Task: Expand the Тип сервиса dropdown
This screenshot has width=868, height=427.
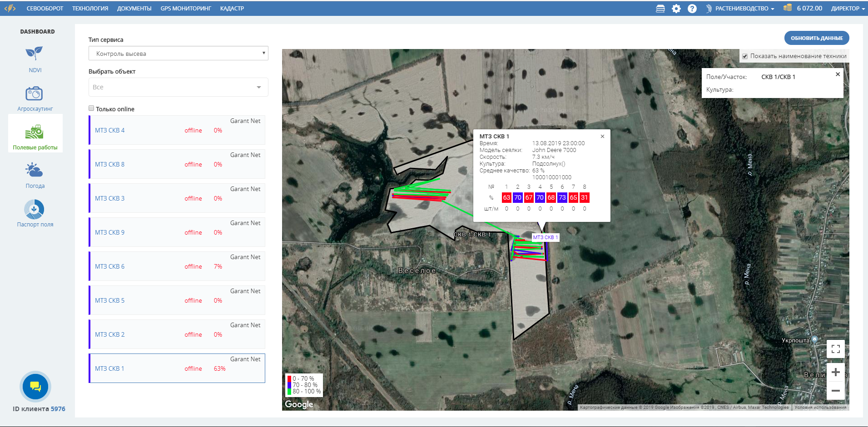Action: pyautogui.click(x=178, y=54)
